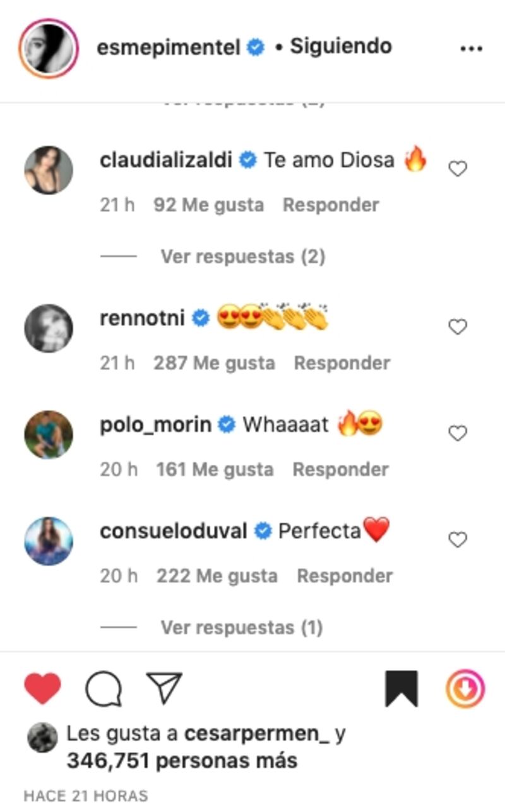Open consueloduval's profile avatar

point(49,541)
